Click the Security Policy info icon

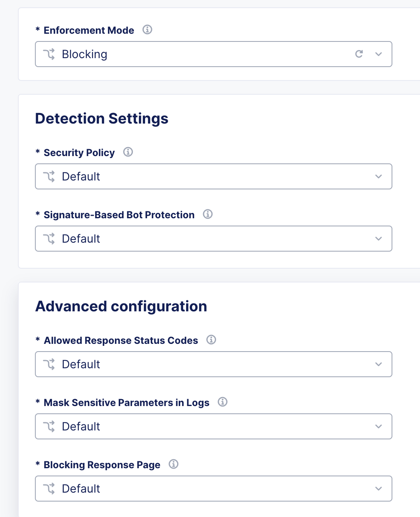[x=128, y=152]
